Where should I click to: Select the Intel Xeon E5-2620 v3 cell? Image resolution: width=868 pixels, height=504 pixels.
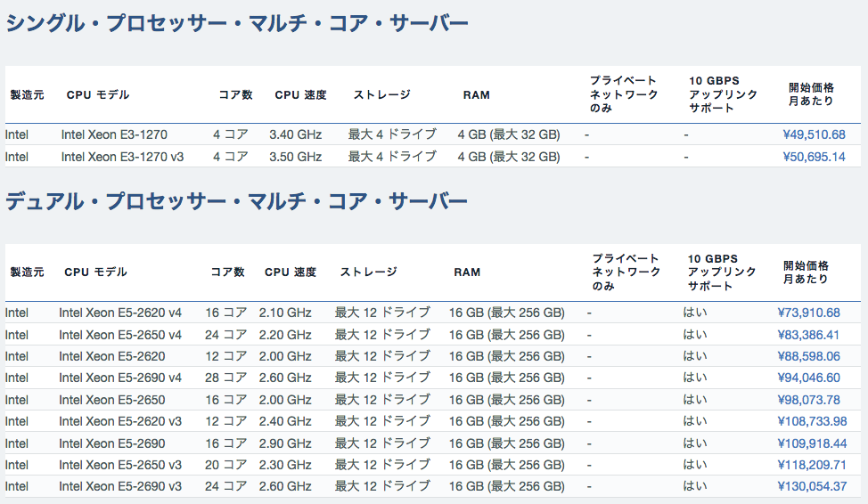(120, 421)
